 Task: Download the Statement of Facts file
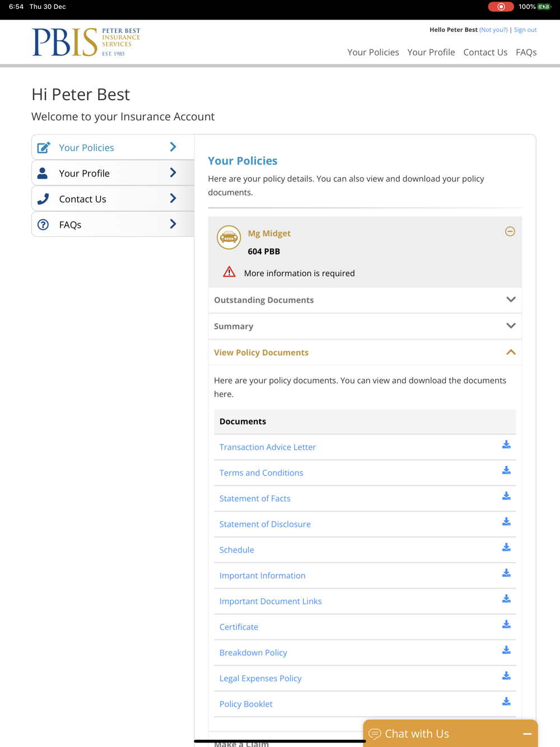[x=506, y=496]
